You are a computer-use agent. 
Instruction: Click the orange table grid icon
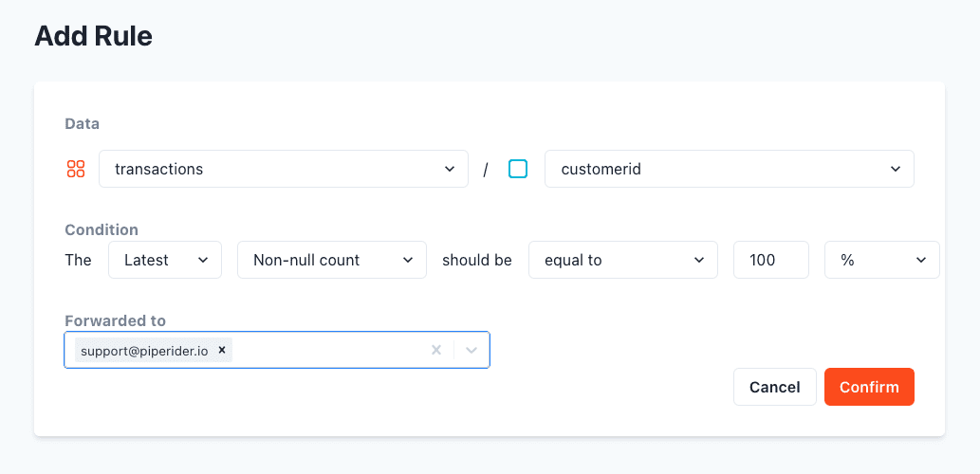pyautogui.click(x=76, y=169)
